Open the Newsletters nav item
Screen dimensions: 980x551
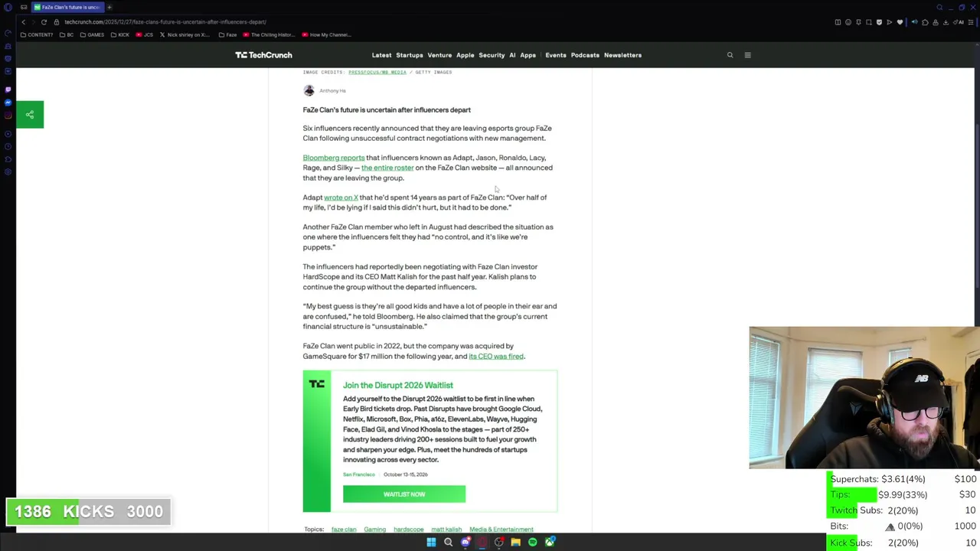(622, 55)
